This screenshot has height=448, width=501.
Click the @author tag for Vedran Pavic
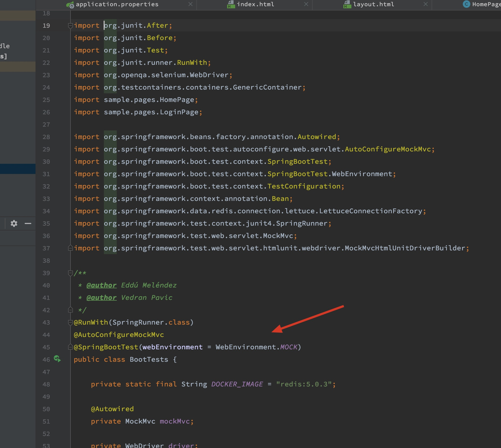102,298
